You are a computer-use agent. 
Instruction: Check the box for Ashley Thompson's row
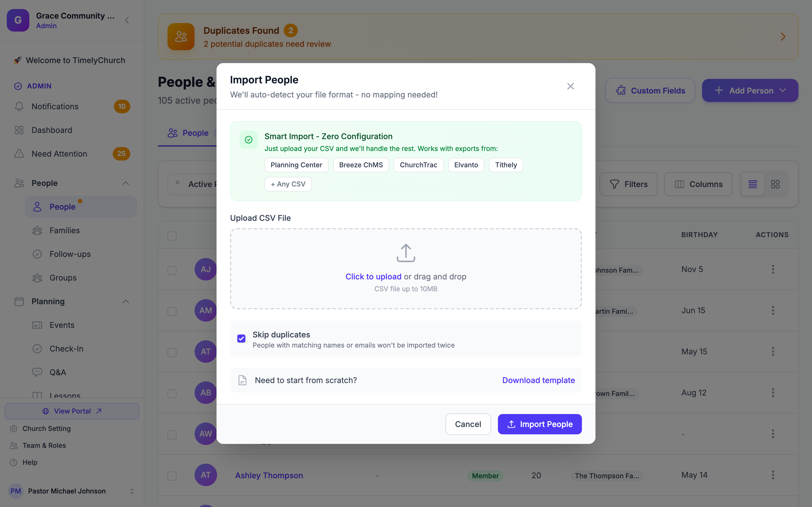pyautogui.click(x=172, y=475)
